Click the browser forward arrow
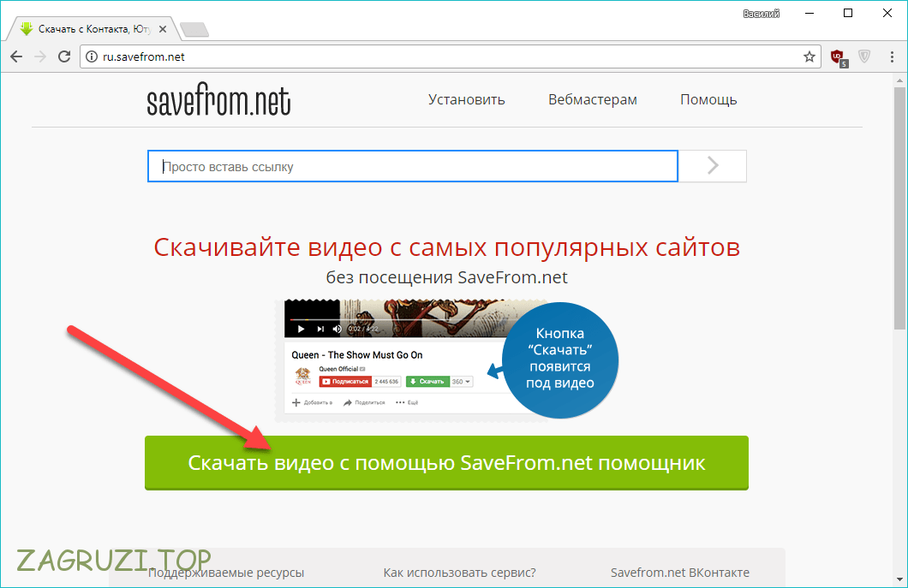 pyautogui.click(x=40, y=56)
